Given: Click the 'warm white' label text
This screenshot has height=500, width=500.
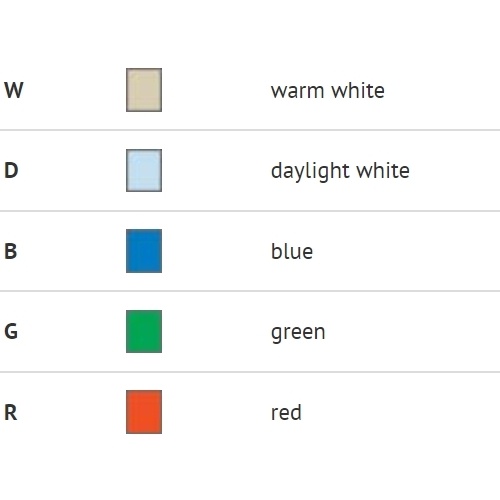Looking at the screenshot, I should [328, 91].
